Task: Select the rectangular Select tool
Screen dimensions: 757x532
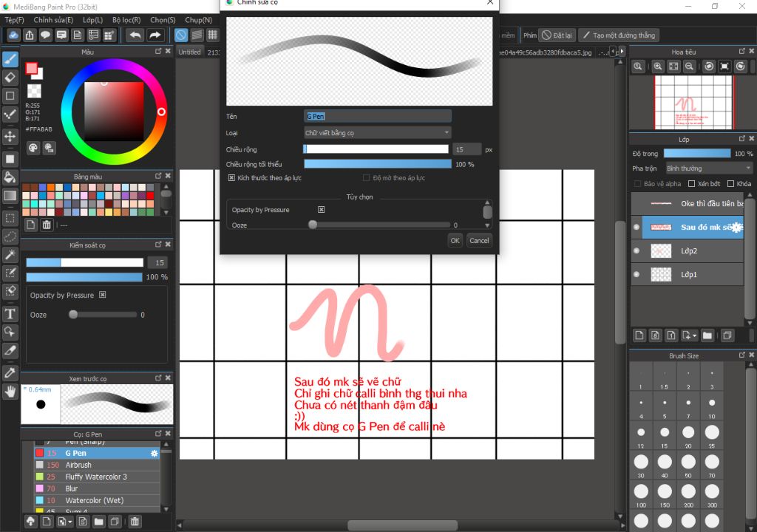Action: (x=10, y=218)
